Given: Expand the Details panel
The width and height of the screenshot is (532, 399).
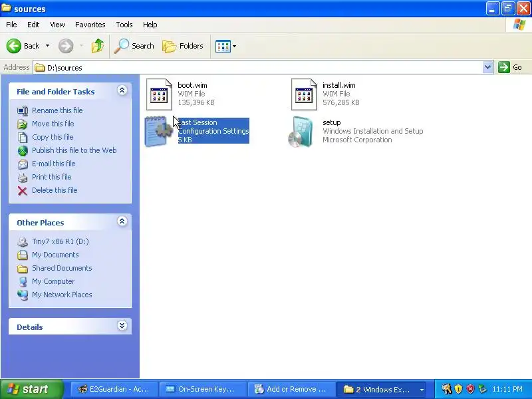Looking at the screenshot, I should [x=122, y=326].
